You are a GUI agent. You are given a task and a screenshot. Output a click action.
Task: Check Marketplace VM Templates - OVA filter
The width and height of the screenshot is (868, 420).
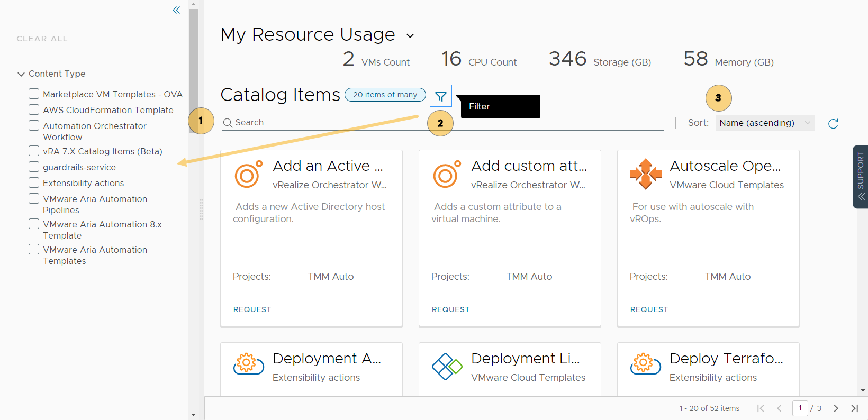click(x=34, y=94)
